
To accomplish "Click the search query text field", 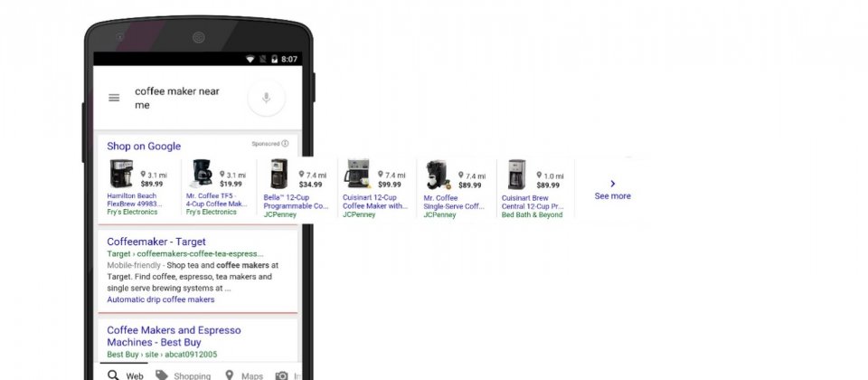I will (x=177, y=98).
